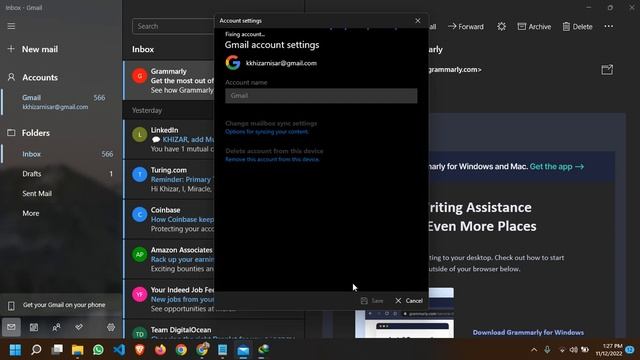Click the Get the app link

point(557,167)
